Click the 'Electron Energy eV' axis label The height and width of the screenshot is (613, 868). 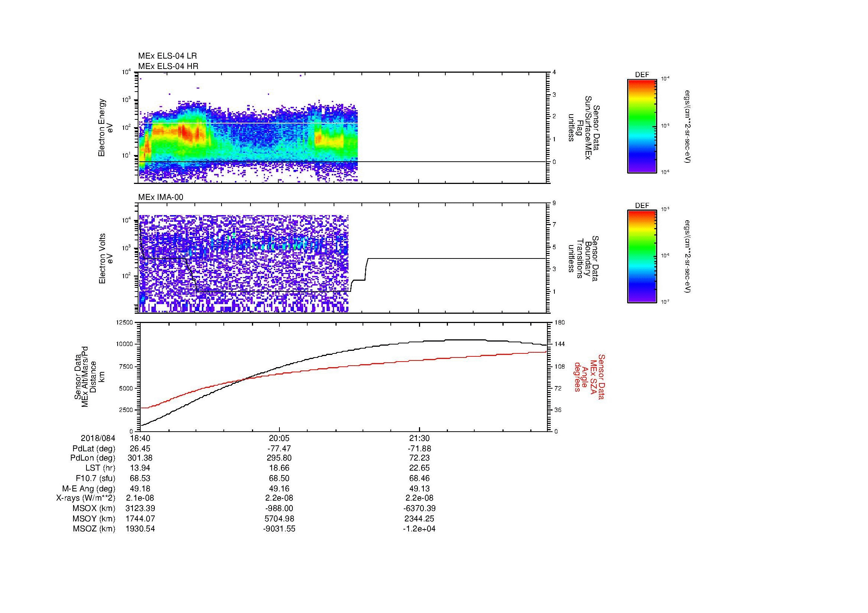click(105, 128)
